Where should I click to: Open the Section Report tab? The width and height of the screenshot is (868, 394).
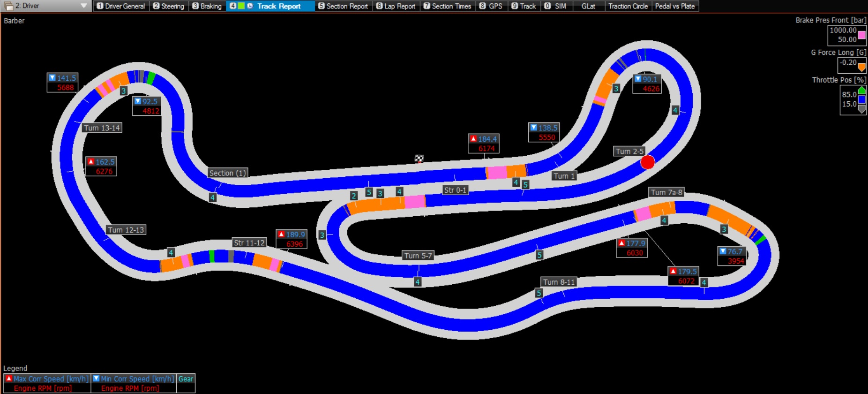coord(343,6)
